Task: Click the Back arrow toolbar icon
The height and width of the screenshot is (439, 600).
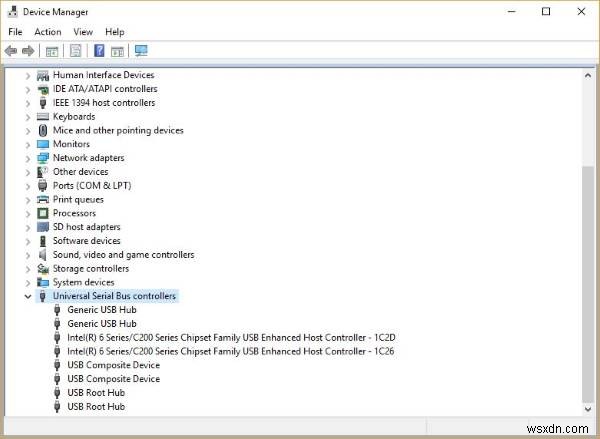Action: click(11, 51)
